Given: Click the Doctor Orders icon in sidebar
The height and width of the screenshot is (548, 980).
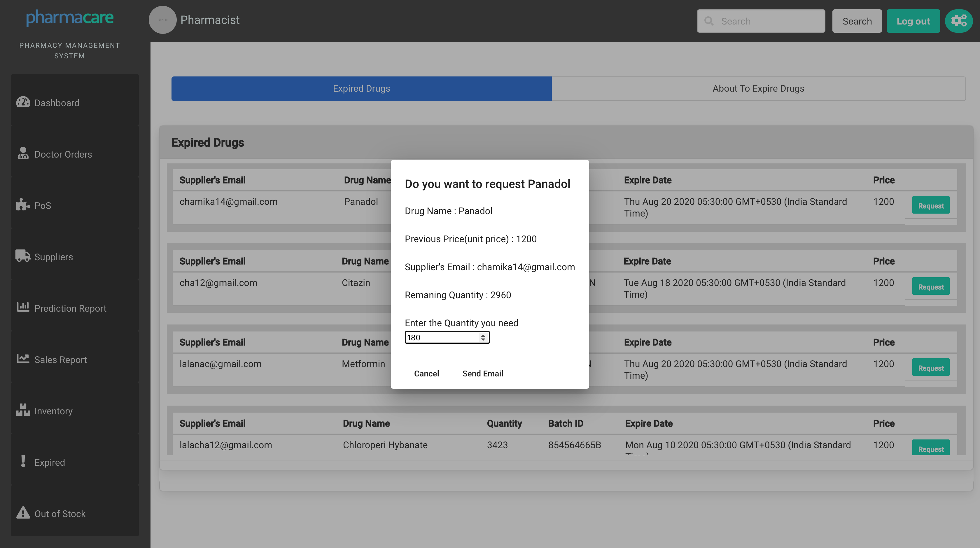Looking at the screenshot, I should pos(23,154).
